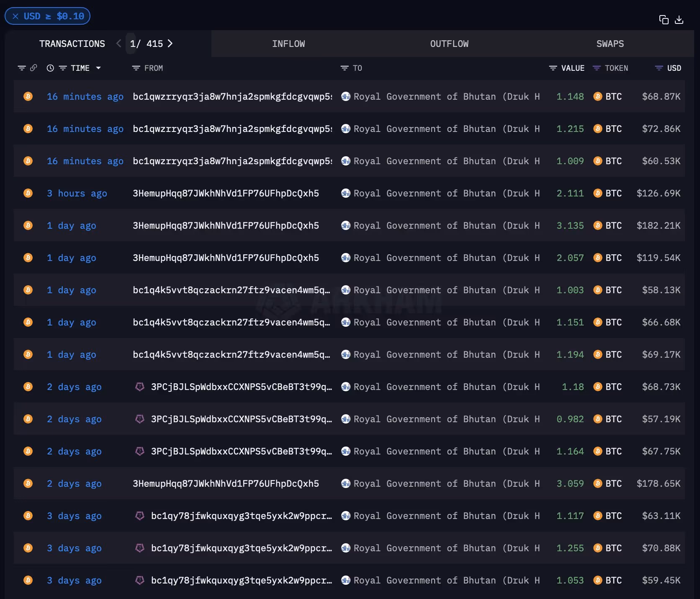Click BTC token icon on the $57.19K row

point(598,419)
